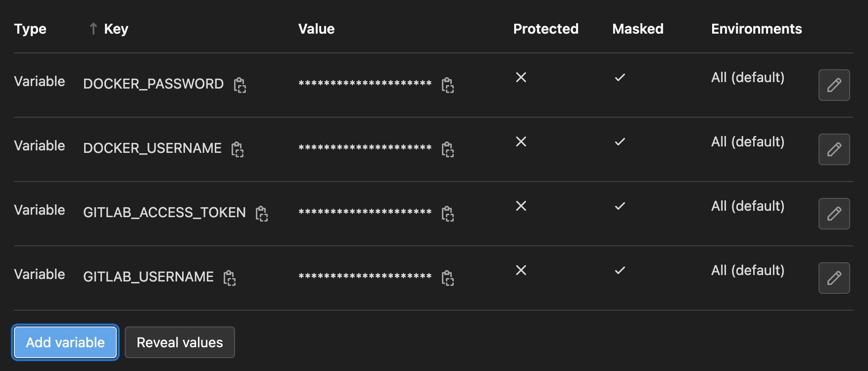Copy the GITLAB_USERNAME key to clipboard
The image size is (868, 371).
(230, 278)
